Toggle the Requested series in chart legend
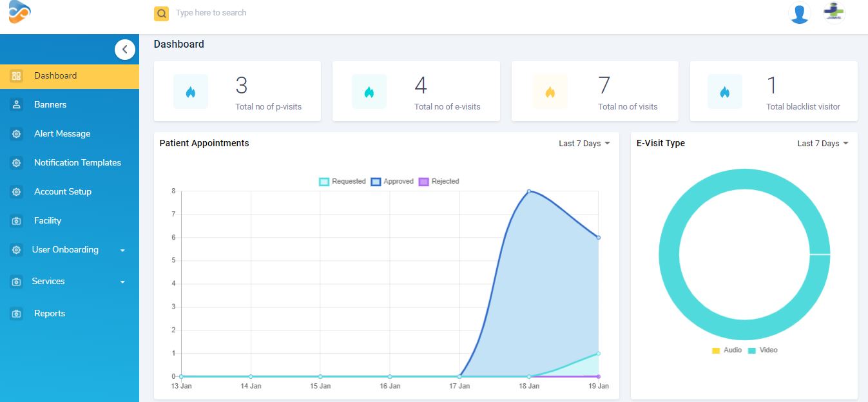868x402 pixels. tap(342, 182)
